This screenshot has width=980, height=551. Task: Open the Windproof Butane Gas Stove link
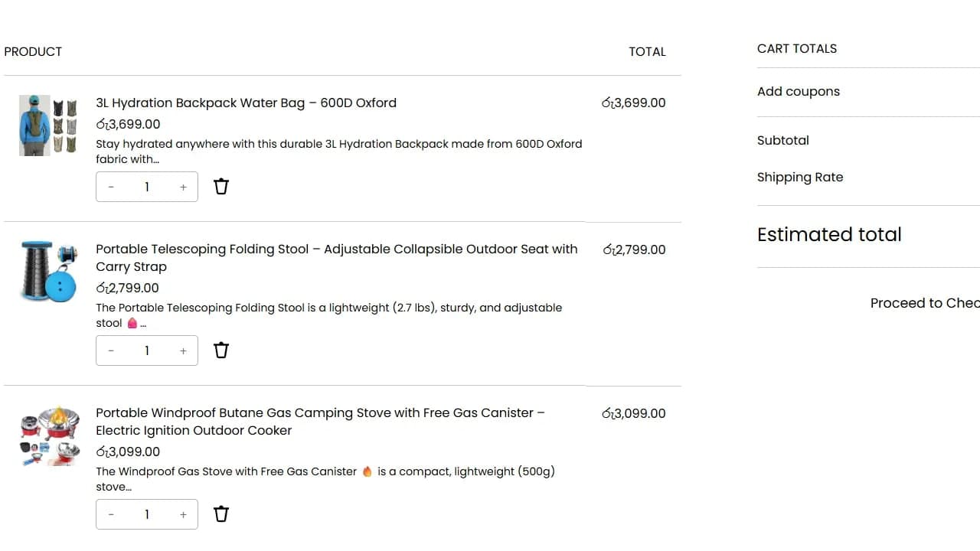[320, 422]
